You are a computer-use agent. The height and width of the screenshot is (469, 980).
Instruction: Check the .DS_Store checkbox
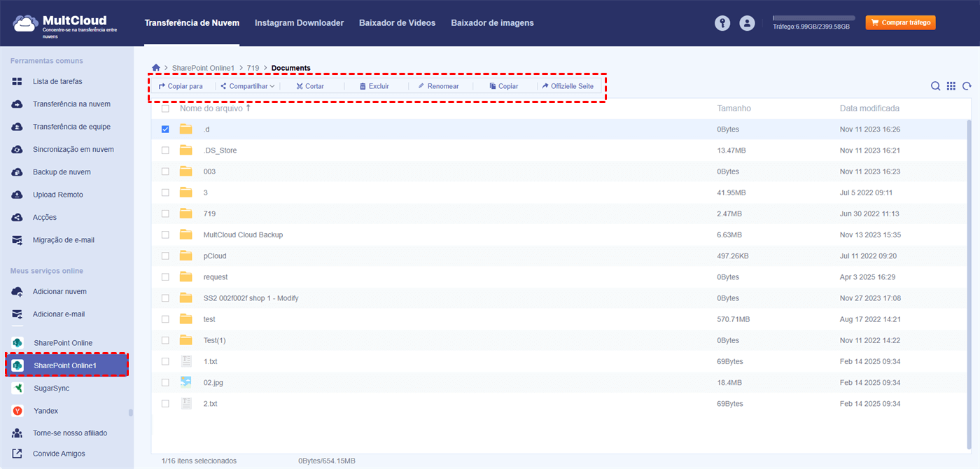coord(165,150)
